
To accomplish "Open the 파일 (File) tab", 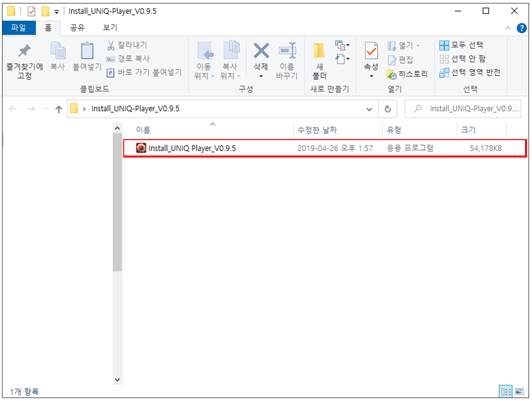I will point(19,27).
